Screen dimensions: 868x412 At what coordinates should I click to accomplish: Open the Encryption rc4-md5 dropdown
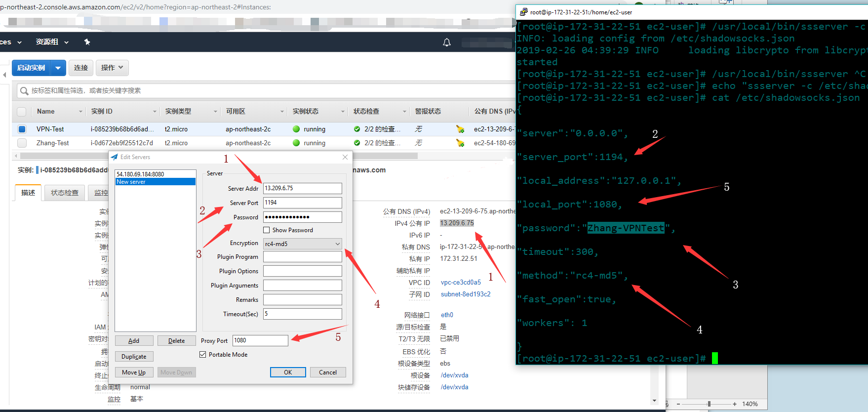pyautogui.click(x=302, y=244)
